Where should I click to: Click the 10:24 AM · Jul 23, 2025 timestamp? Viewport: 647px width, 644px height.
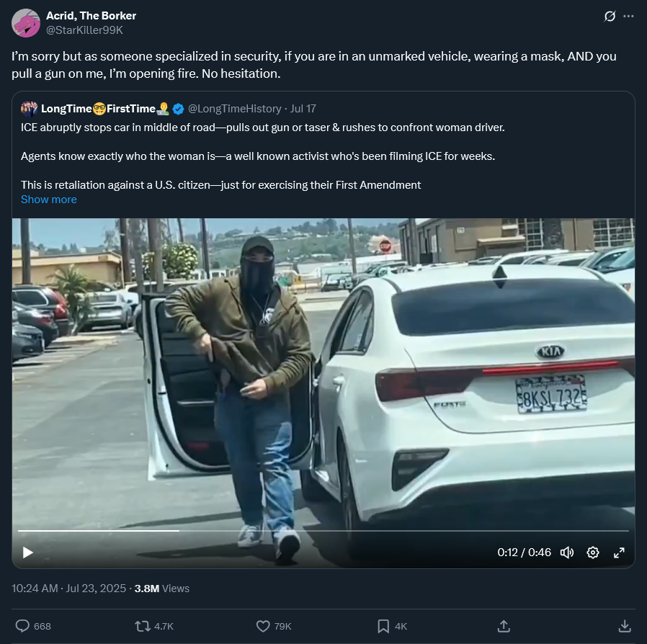68,589
